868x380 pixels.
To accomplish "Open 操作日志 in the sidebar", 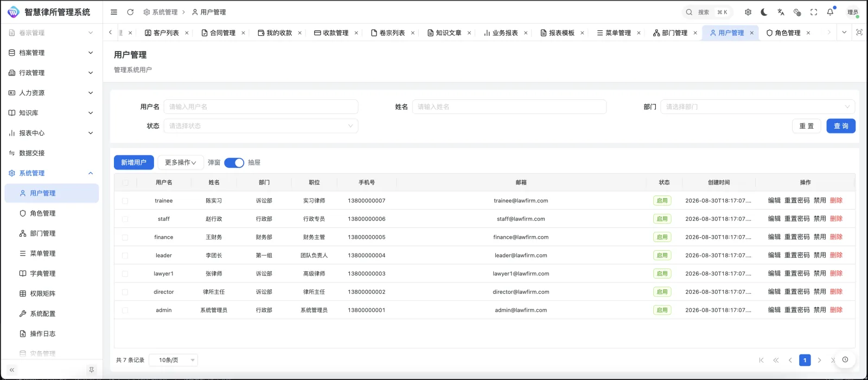I will click(52, 334).
